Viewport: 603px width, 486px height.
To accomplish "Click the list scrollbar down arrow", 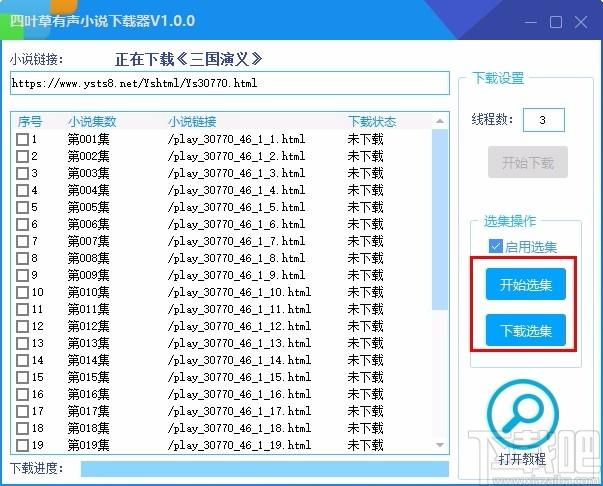I will (x=440, y=445).
